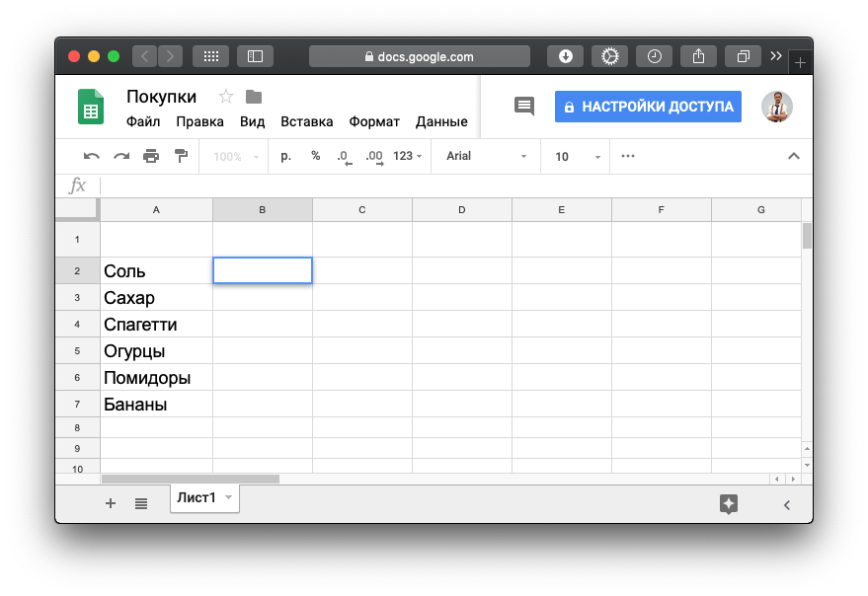Open the comment history panel
The height and width of the screenshot is (596, 868).
coord(523,106)
